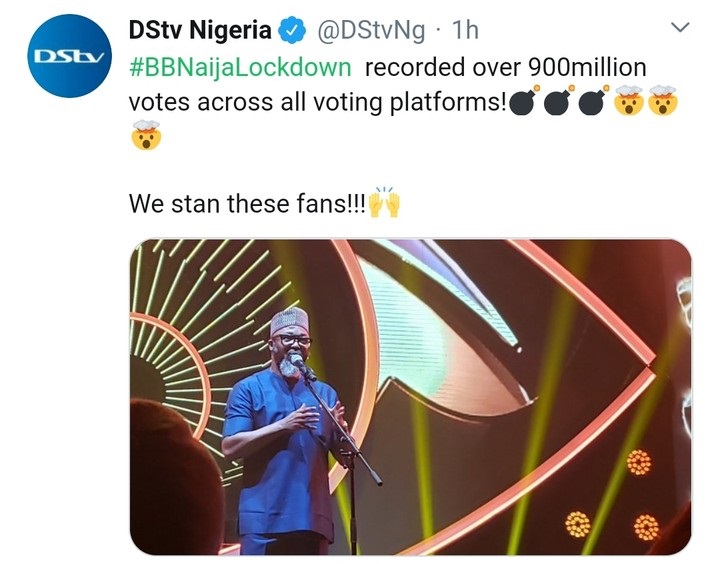Open the #BBNaijaLockdown hashtag

click(241, 68)
